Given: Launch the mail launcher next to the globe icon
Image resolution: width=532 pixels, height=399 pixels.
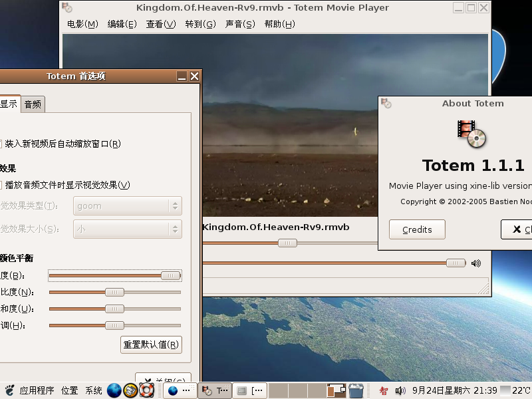Looking at the screenshot, I should (130, 390).
